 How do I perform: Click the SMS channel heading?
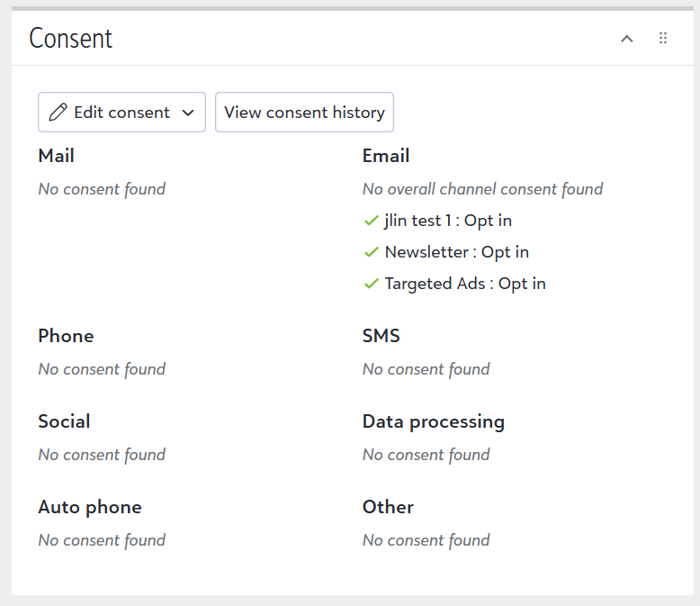(x=381, y=336)
